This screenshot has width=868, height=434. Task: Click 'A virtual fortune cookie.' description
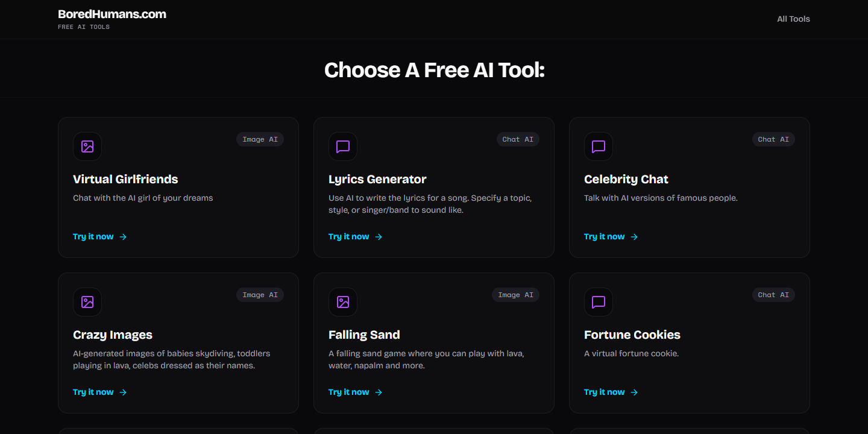point(631,353)
